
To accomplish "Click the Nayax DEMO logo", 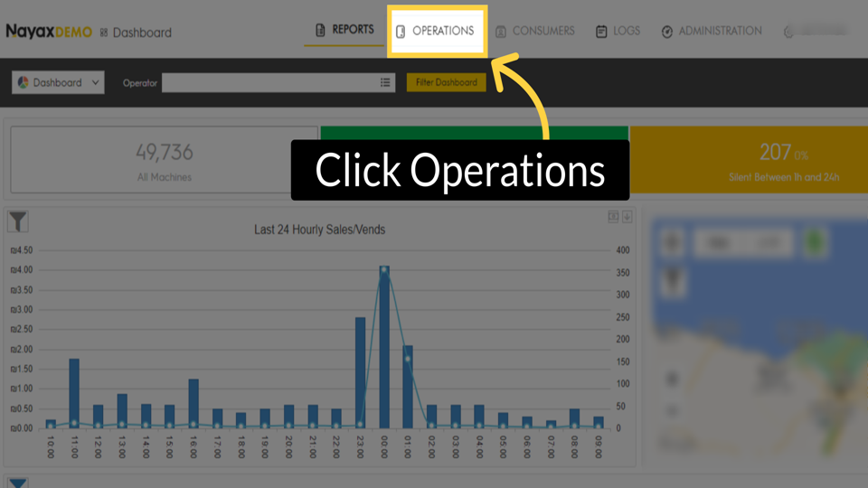I will [49, 32].
